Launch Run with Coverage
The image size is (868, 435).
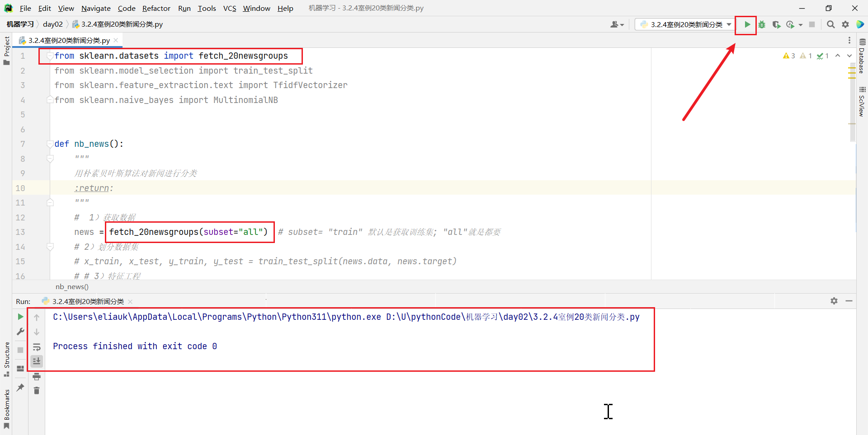[776, 24]
